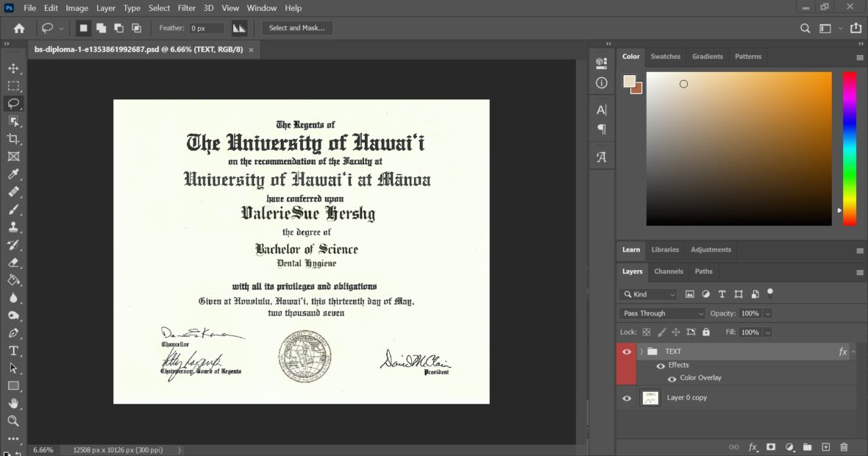Toggle lock transparent pixels
868x456 pixels.
click(x=646, y=332)
